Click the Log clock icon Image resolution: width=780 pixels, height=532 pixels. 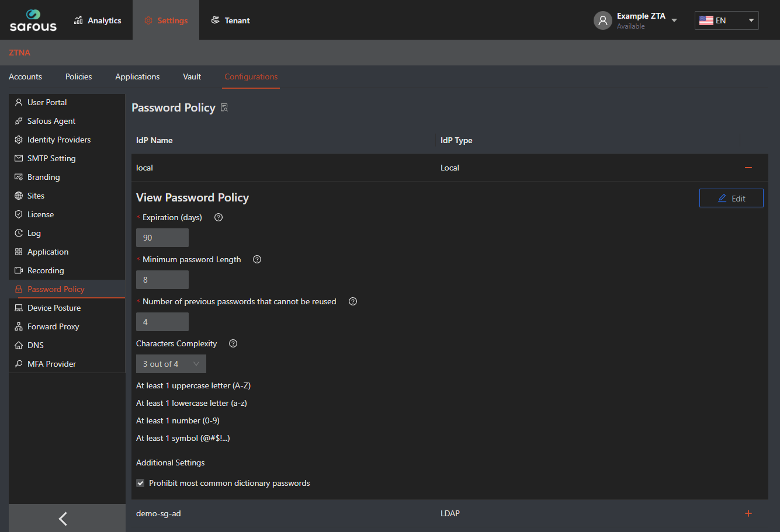19,233
